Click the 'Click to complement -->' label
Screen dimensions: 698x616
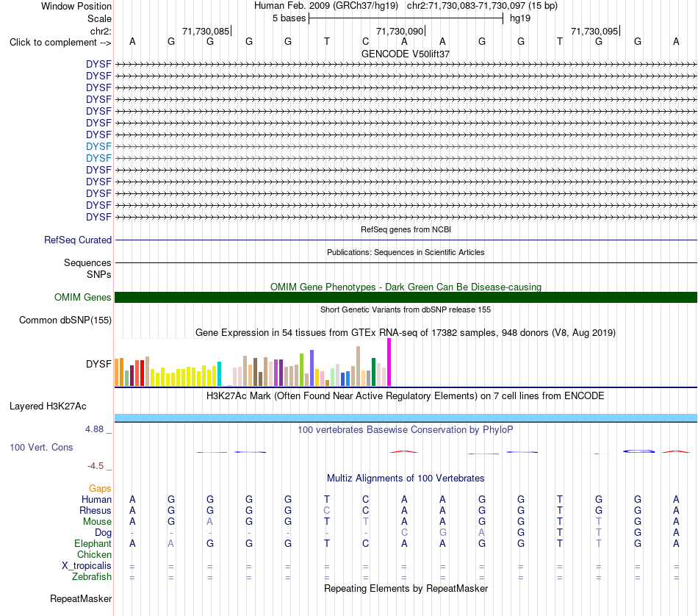60,43
